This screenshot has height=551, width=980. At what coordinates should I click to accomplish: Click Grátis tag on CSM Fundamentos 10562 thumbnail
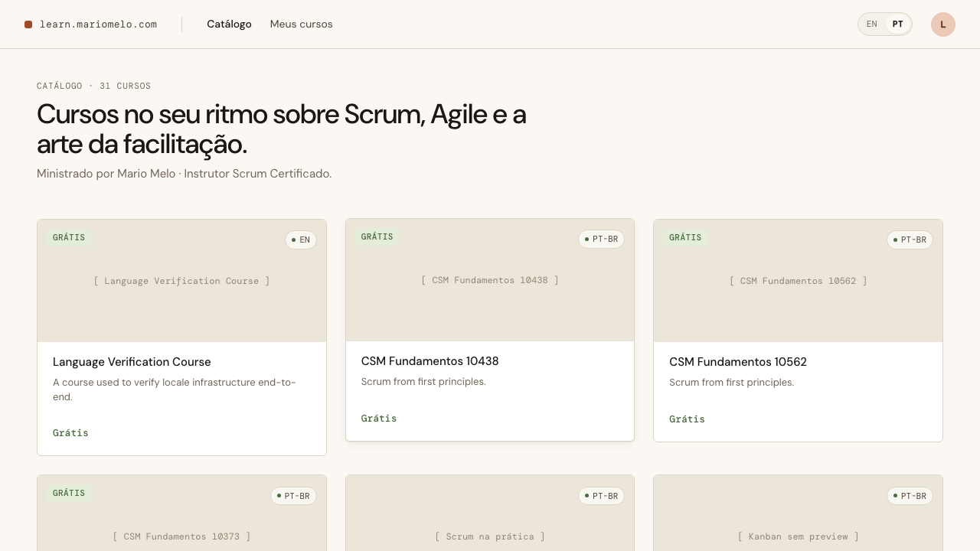(x=685, y=237)
